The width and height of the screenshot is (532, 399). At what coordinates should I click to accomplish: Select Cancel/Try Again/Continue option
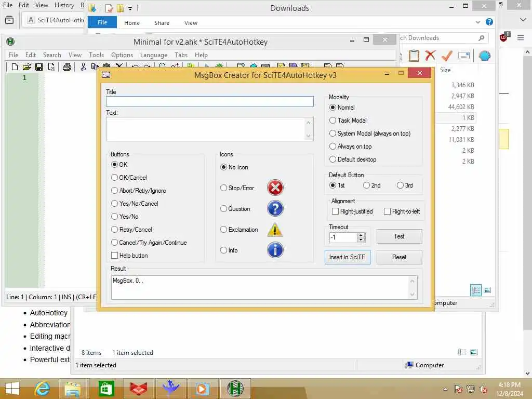(x=149, y=243)
